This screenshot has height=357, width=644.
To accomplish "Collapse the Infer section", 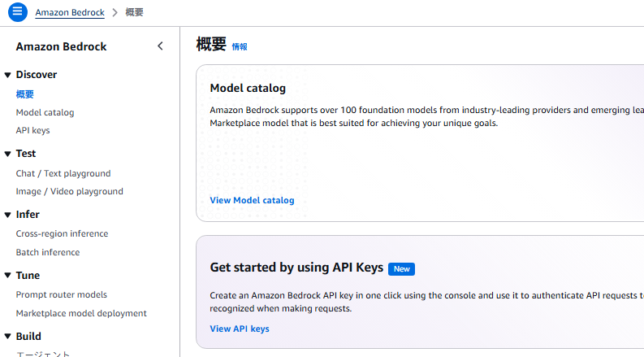I will (8, 215).
